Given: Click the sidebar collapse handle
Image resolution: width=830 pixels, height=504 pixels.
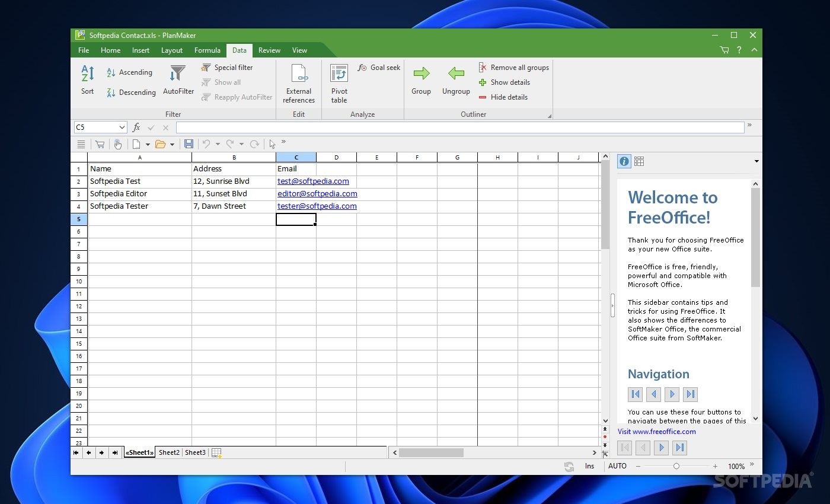Looking at the screenshot, I should tap(612, 305).
